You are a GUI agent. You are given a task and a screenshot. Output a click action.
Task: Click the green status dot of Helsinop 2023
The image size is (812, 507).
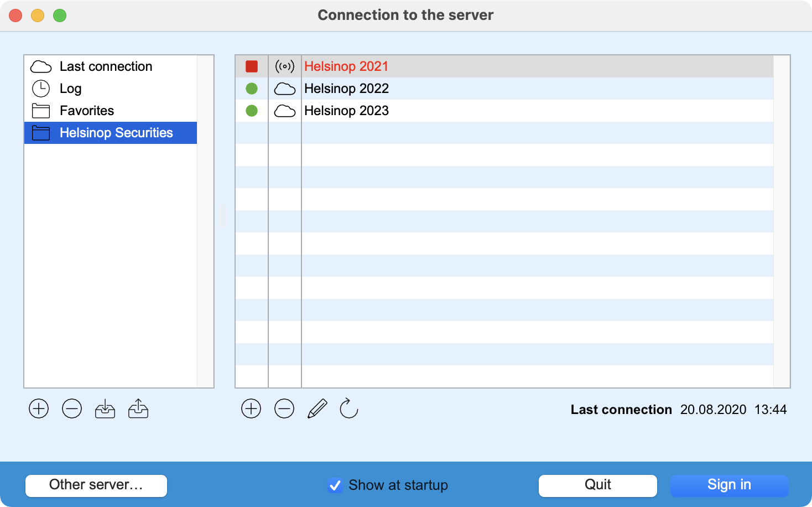(x=252, y=111)
